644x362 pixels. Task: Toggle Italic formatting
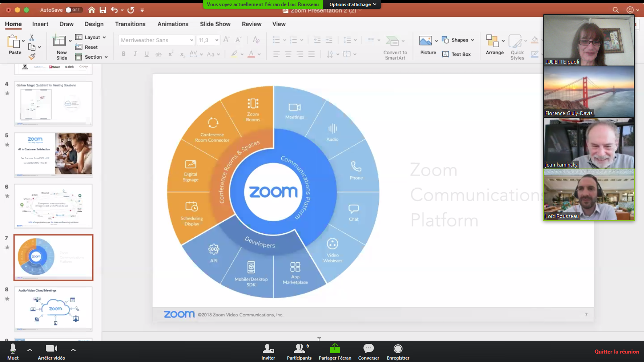(135, 54)
